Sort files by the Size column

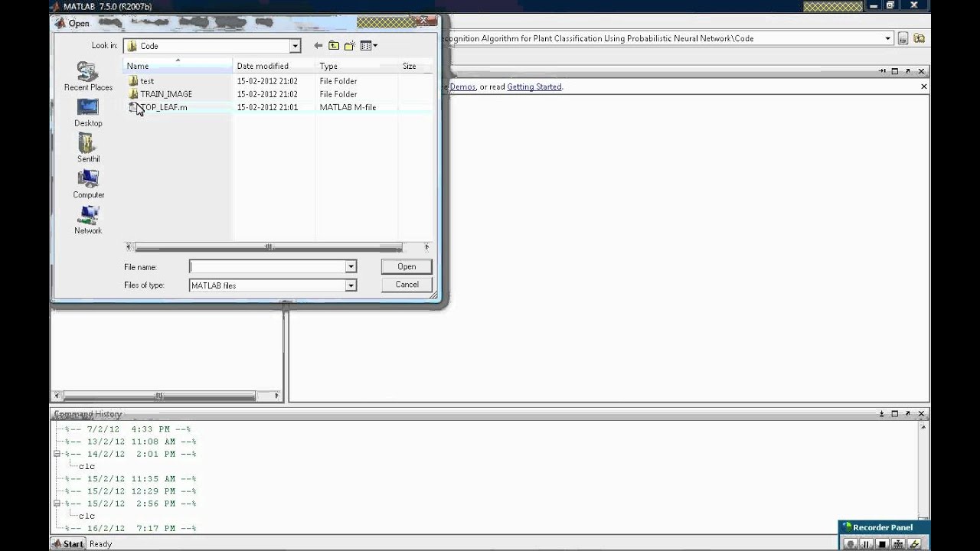pos(415,66)
